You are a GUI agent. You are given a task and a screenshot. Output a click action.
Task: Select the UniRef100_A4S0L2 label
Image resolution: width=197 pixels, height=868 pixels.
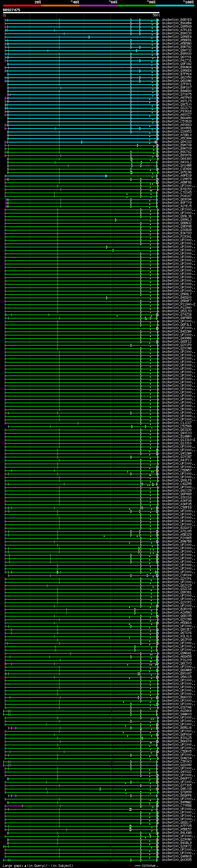tap(177, 162)
